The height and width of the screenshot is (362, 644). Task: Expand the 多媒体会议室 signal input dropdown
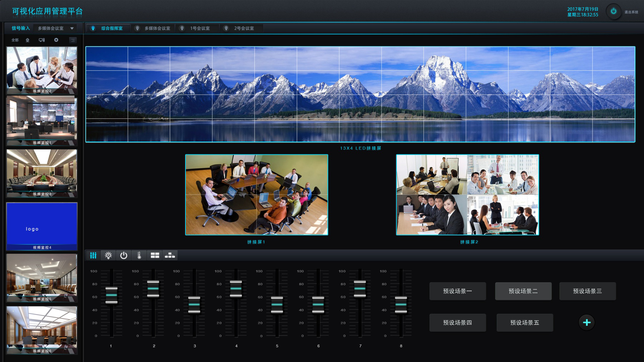[72, 28]
